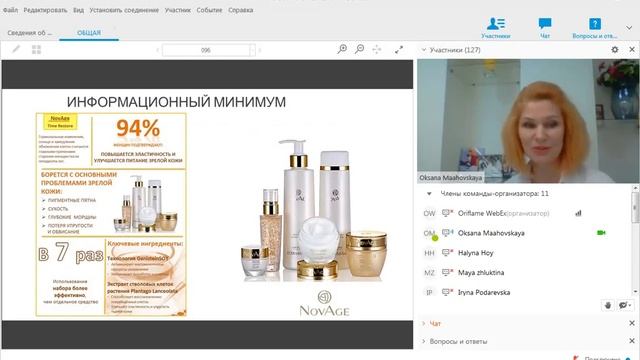Zoom in on the shared slide

pyautogui.click(x=342, y=49)
